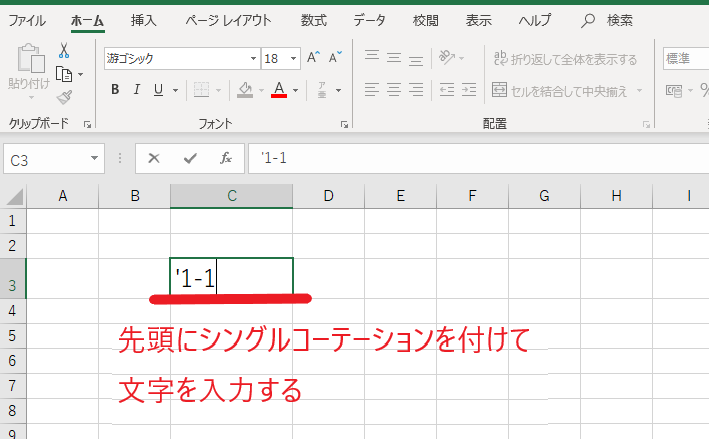Click cell C3 containing '1-1
Image resolution: width=709 pixels, height=439 pixels.
pos(232,278)
